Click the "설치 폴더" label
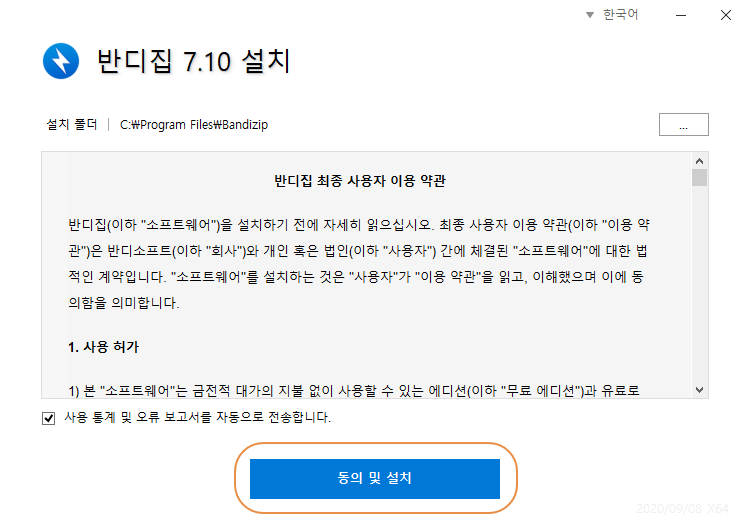The width and height of the screenshot is (750, 530). [x=72, y=125]
